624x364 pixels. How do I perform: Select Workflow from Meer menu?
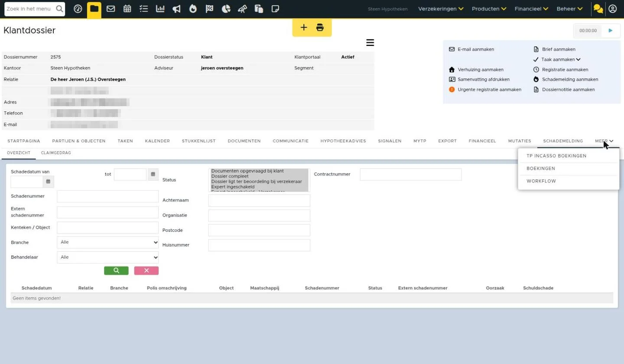[x=541, y=181]
